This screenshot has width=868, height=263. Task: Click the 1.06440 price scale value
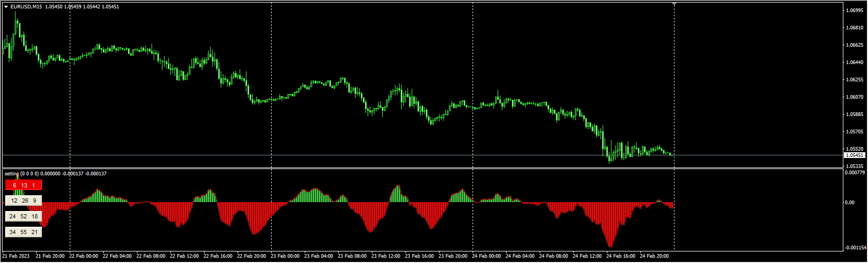tap(855, 62)
